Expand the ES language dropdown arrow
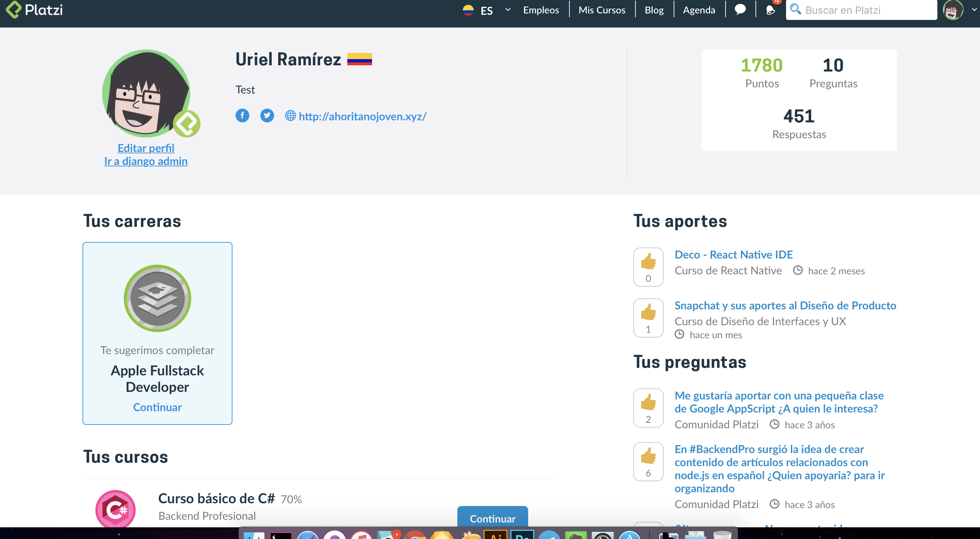Viewport: 980px width, 539px height. pos(508,10)
